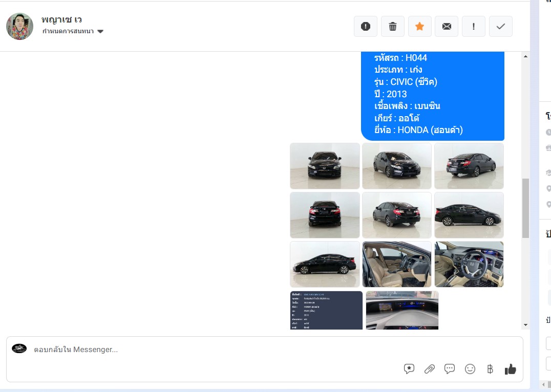The width and height of the screenshot is (551, 392).
Task: Open the emoji picker smiley icon
Action: point(470,369)
